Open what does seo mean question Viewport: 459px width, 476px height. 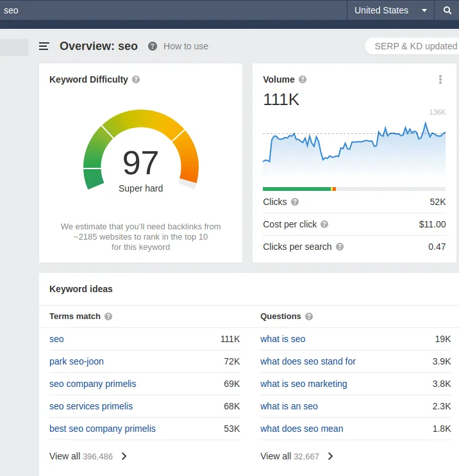pos(302,429)
